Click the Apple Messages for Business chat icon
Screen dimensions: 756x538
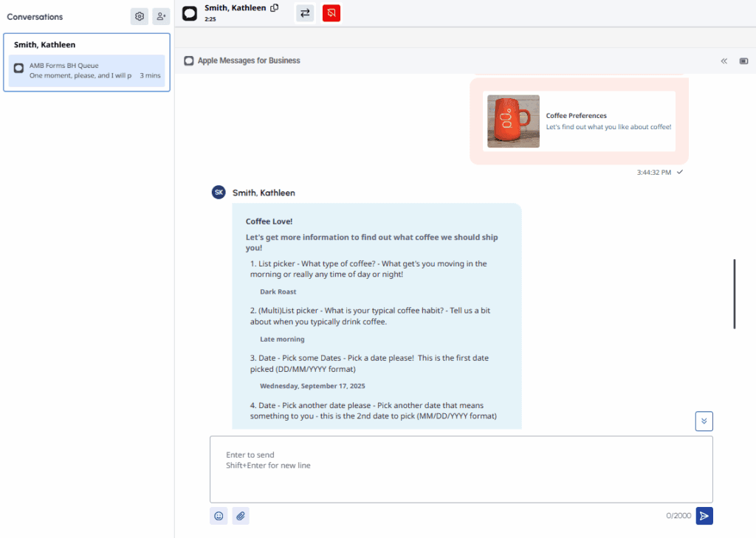(x=189, y=60)
